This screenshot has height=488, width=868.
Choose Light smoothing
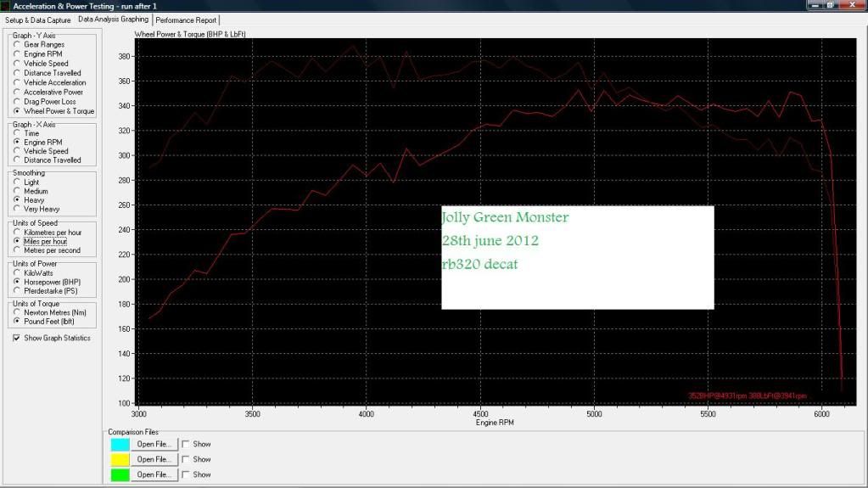point(17,182)
